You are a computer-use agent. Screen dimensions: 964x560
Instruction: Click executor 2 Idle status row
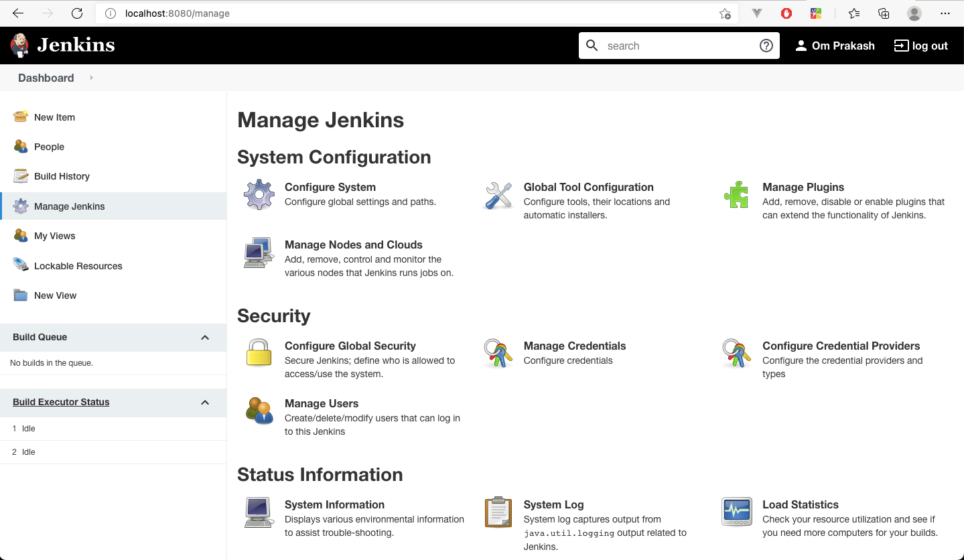click(113, 452)
